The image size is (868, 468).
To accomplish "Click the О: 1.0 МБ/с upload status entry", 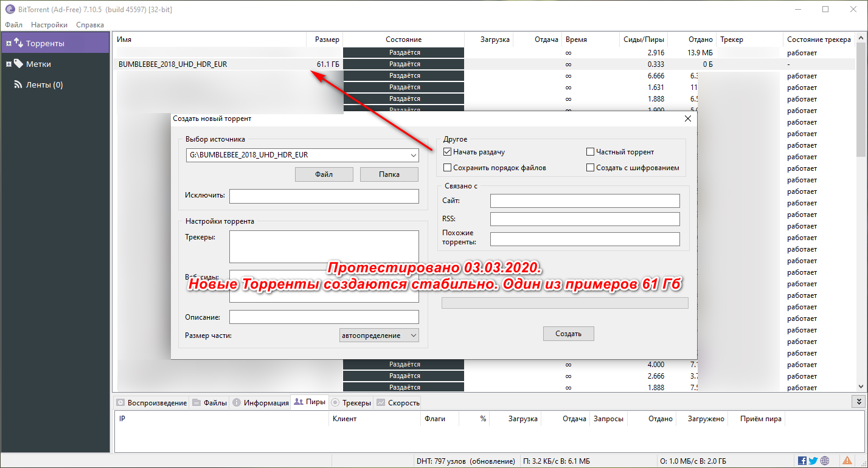I will tap(693, 461).
